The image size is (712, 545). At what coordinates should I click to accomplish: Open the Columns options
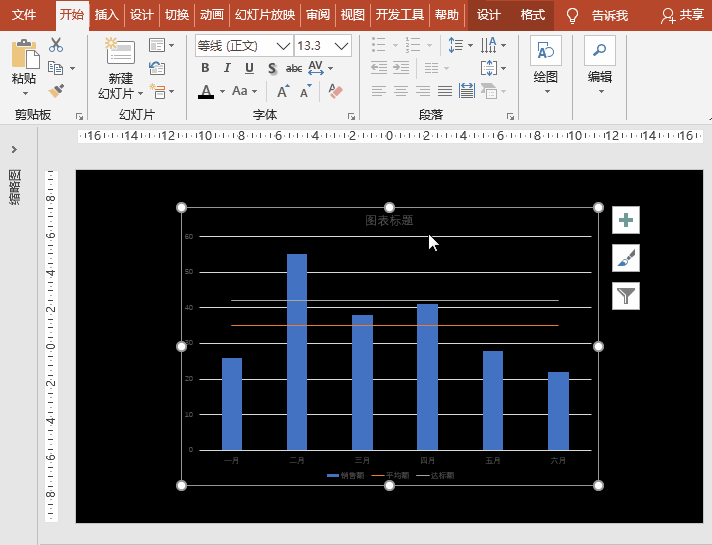coord(436,68)
